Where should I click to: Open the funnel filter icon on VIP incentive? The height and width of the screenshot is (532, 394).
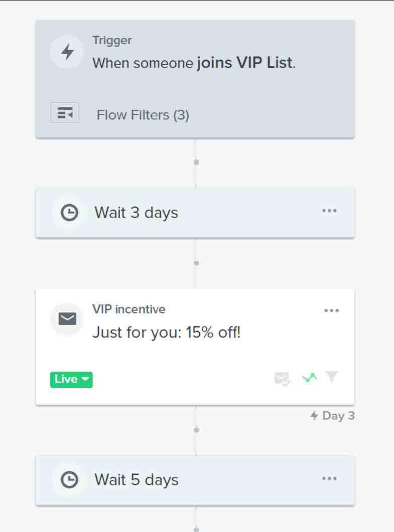[x=332, y=377]
